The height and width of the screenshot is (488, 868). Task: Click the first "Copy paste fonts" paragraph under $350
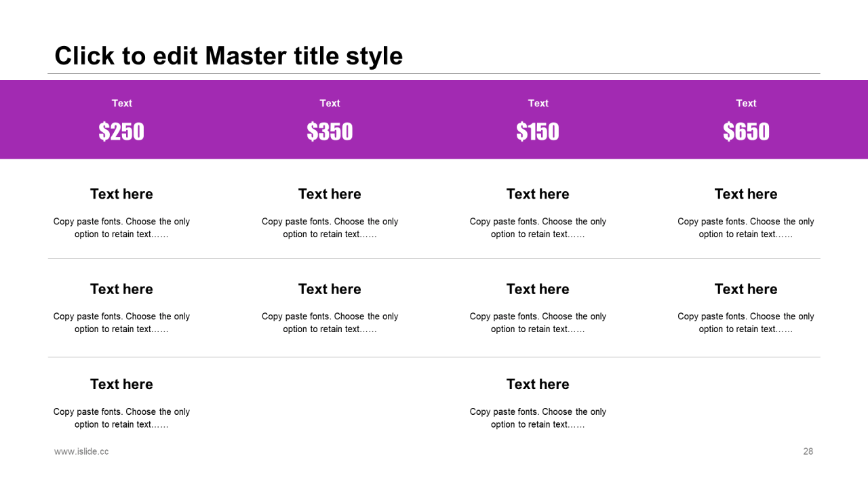coord(330,228)
